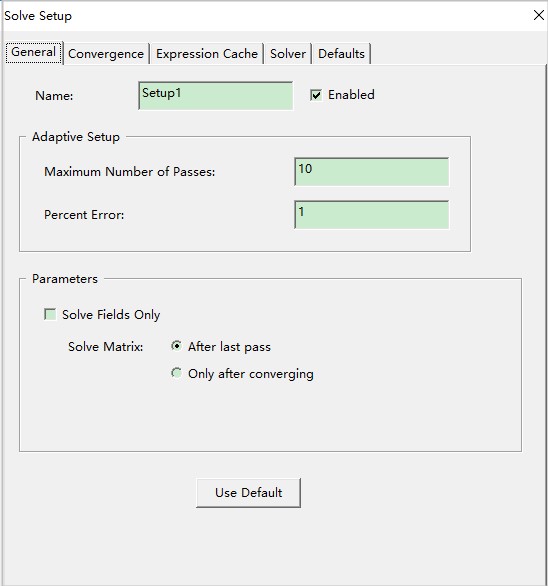Focus the Maximum Number of Passes field
Image resolution: width=548 pixels, height=586 pixels.
(372, 172)
